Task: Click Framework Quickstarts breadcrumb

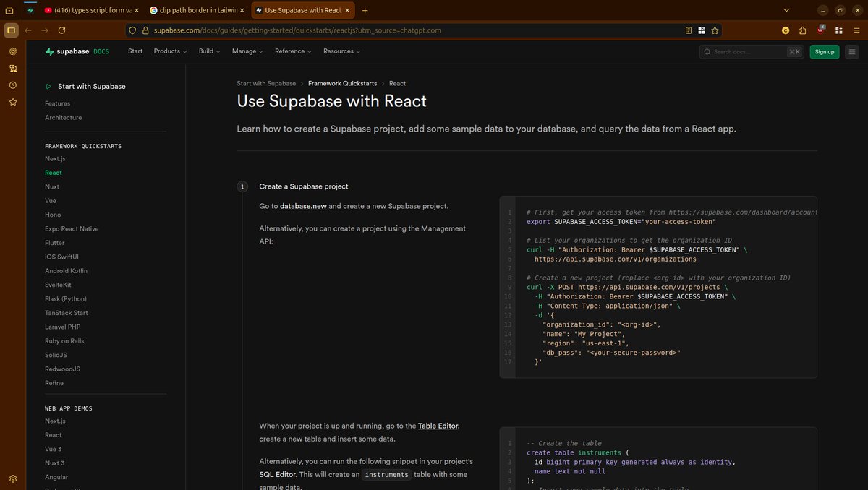Action: 342,83
